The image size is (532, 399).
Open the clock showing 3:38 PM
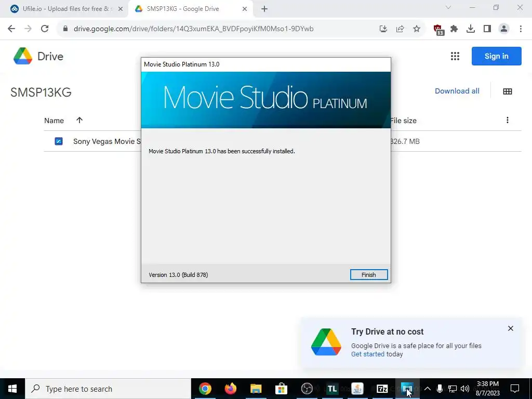487,389
